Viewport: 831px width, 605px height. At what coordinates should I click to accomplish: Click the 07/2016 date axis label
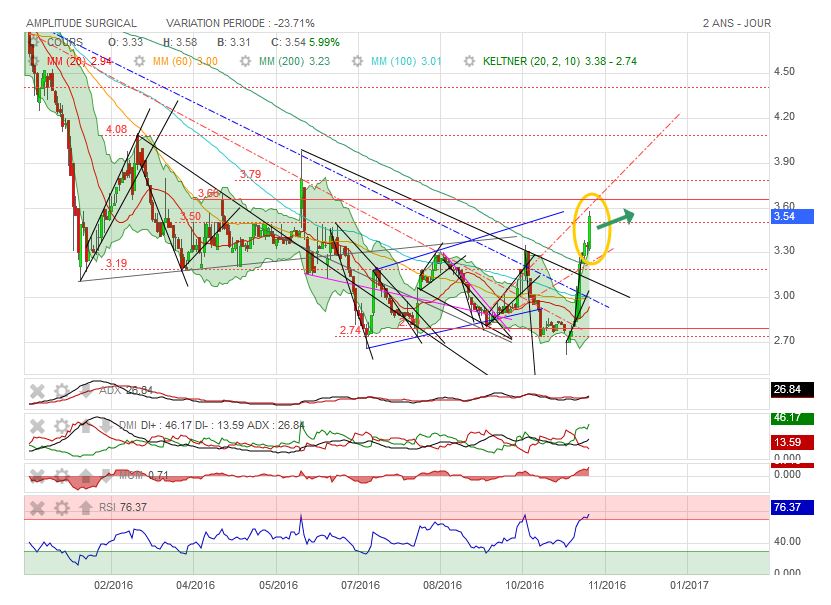tap(360, 585)
